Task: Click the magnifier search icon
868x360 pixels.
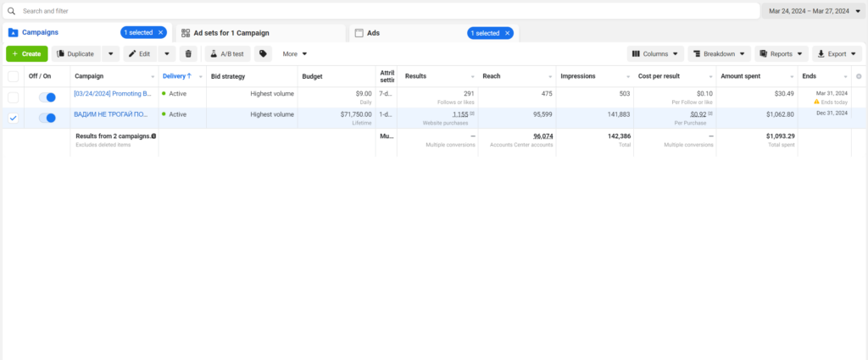Action: 12,11
